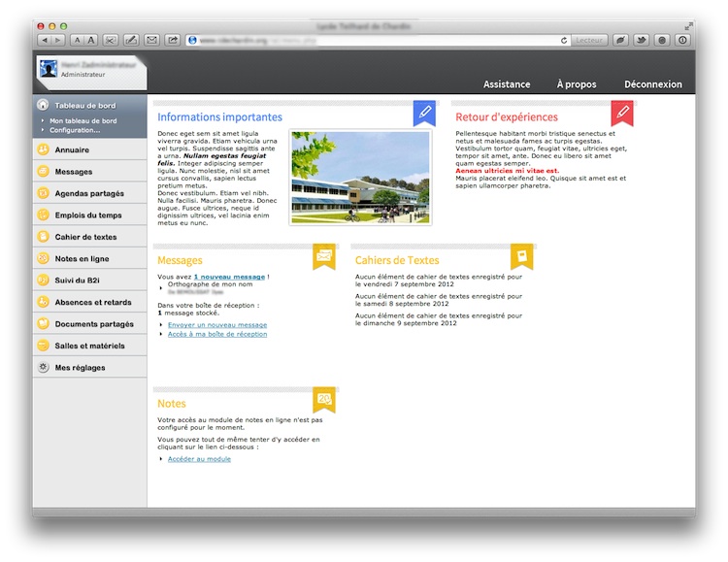Open Notes en ligne sidebar icon

pyautogui.click(x=43, y=258)
